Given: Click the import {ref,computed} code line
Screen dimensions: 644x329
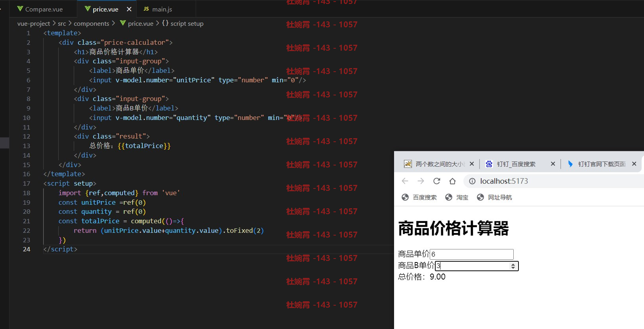Looking at the screenshot, I should (x=119, y=193).
